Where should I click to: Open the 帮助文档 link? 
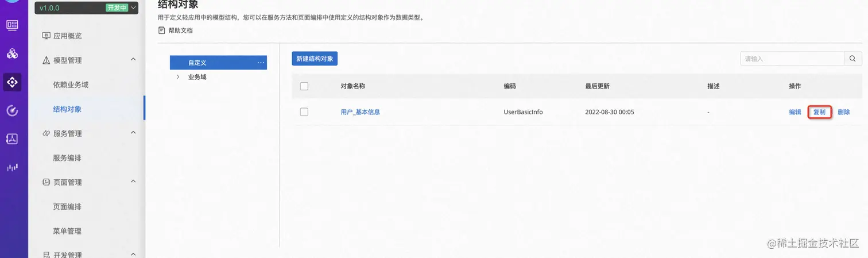coord(180,30)
